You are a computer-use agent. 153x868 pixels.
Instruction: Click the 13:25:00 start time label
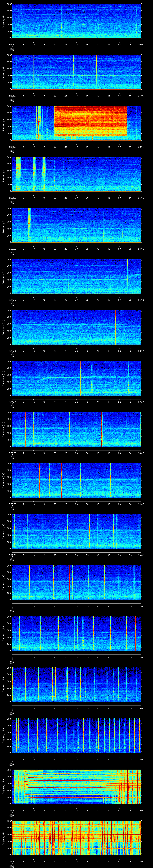click(x=12, y=351)
